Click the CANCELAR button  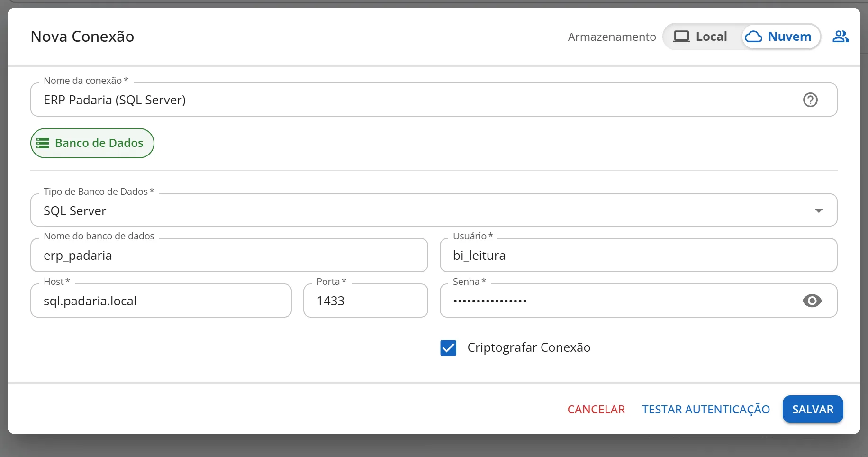coord(596,409)
